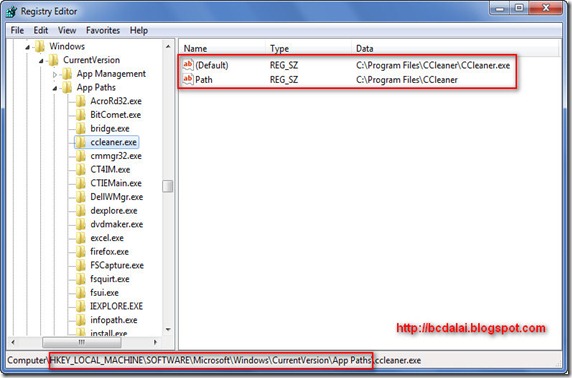Click the tree pane scroll up arrow
The image size is (572, 378).
[x=168, y=46]
